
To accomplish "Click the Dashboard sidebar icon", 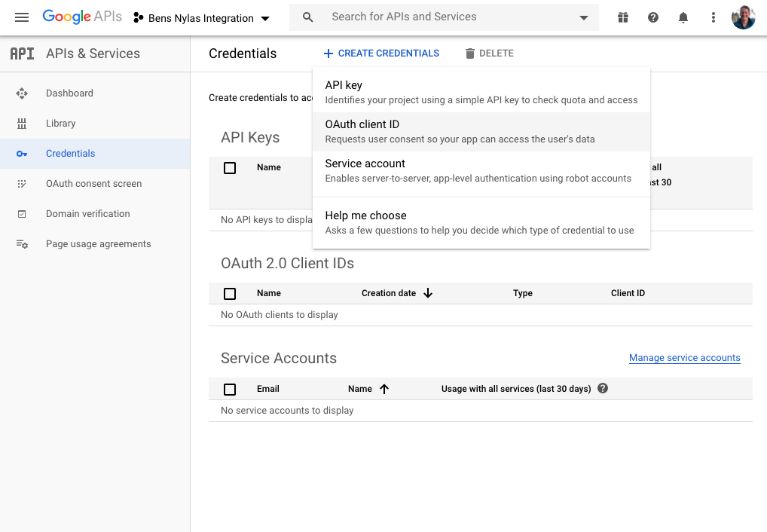I will click(x=22, y=93).
